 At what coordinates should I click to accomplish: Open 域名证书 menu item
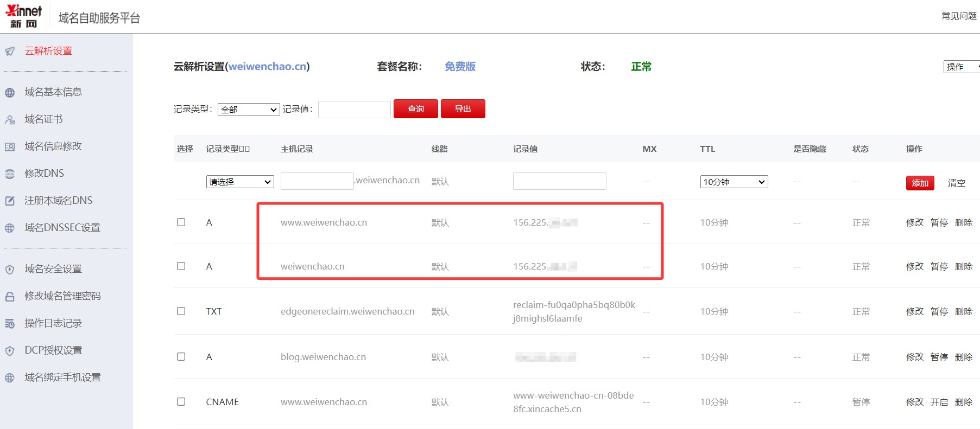pos(43,119)
